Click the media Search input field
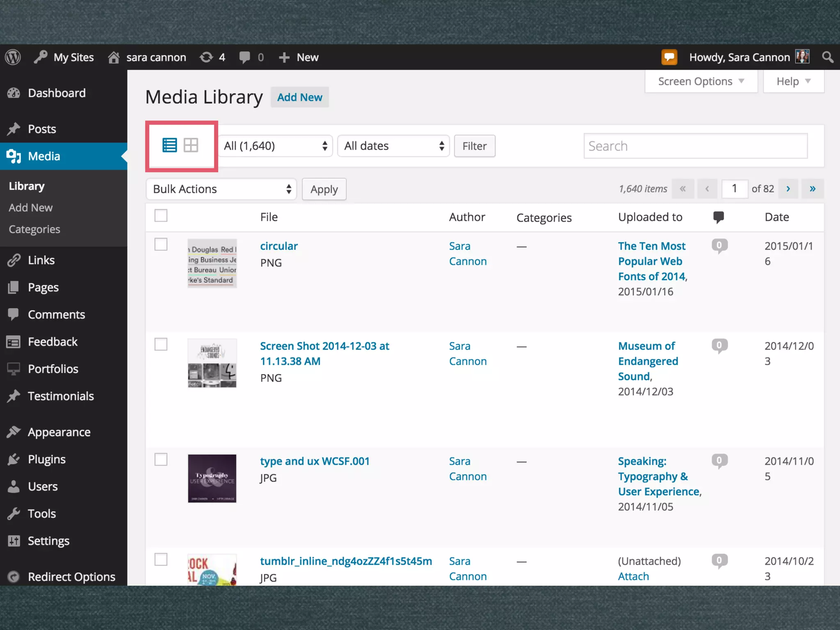Viewport: 840px width, 630px height. 695,146
